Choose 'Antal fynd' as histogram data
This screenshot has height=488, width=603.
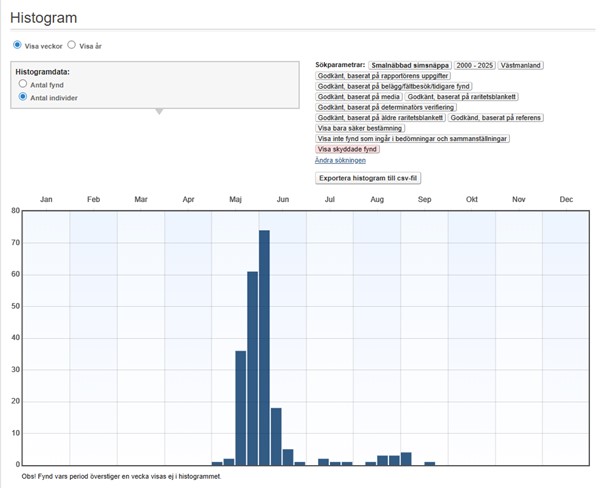pos(23,85)
